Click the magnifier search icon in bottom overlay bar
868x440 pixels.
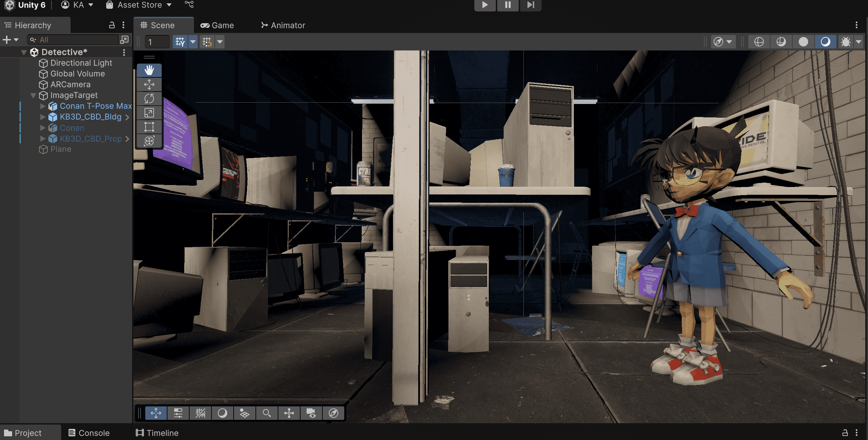pyautogui.click(x=267, y=413)
